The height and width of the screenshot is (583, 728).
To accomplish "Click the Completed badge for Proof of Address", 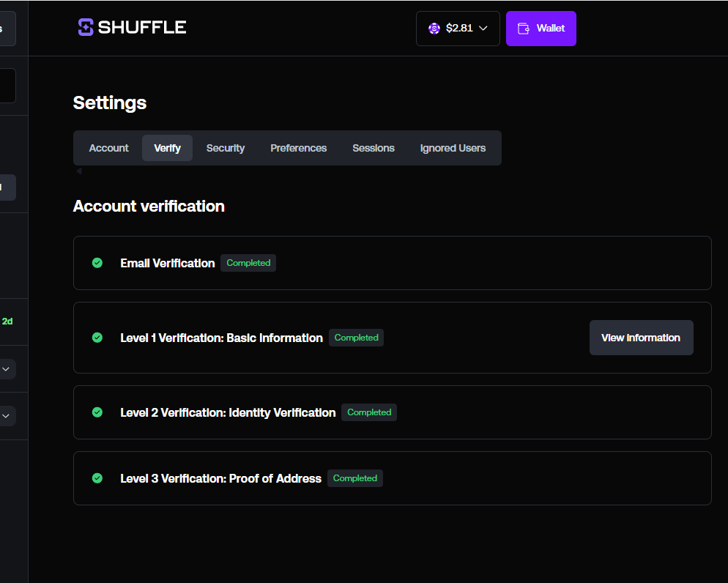I will 355,478.
